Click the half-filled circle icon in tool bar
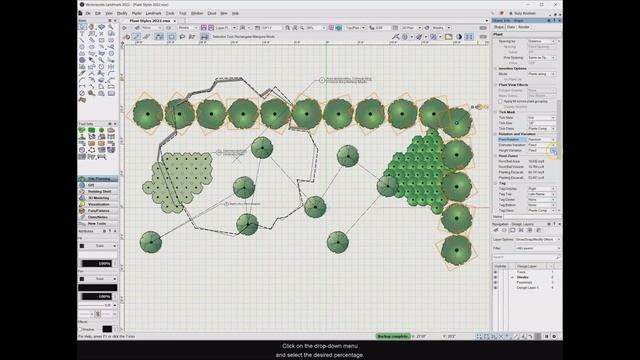Image resolution: width=640 pixels, height=360 pixels. click(x=459, y=37)
